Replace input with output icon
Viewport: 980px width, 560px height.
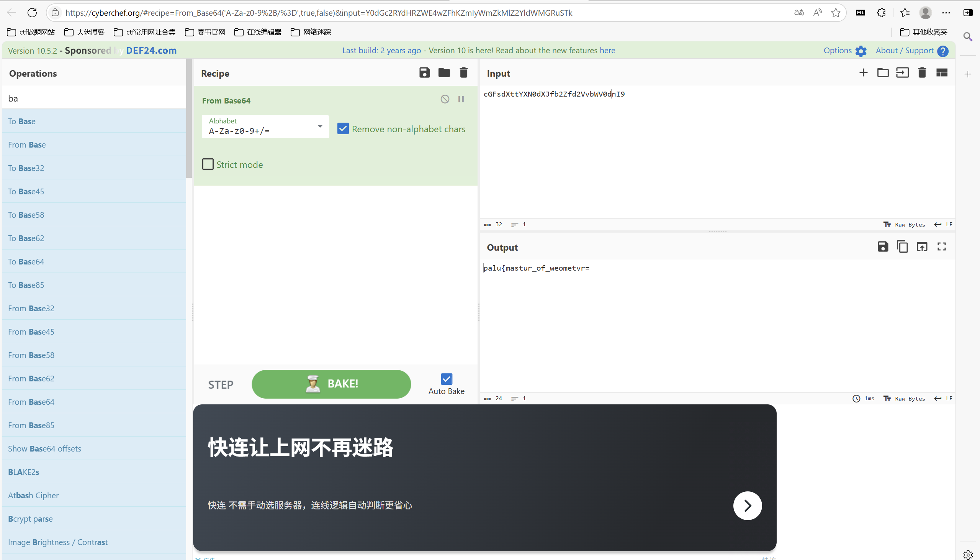(x=922, y=246)
